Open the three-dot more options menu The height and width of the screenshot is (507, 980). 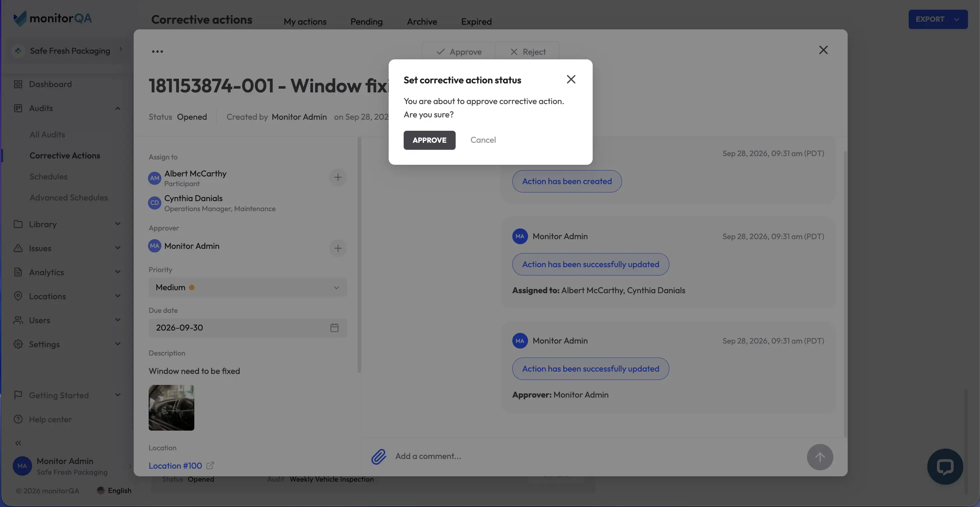click(x=157, y=51)
